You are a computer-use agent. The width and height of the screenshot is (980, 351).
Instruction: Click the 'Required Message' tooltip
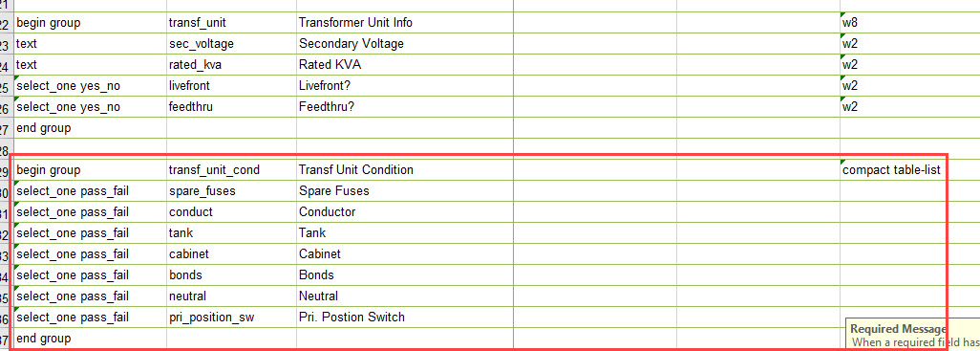[912, 335]
